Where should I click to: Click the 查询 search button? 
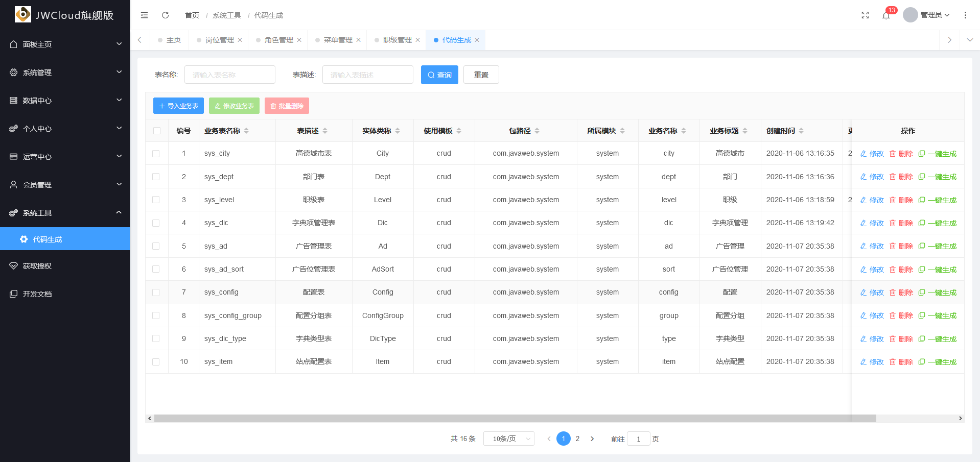439,75
